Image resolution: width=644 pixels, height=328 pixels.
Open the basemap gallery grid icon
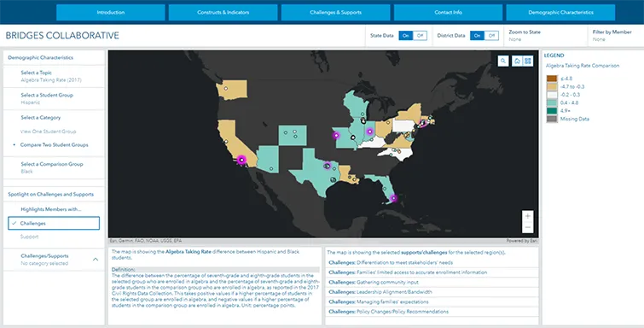(528, 61)
